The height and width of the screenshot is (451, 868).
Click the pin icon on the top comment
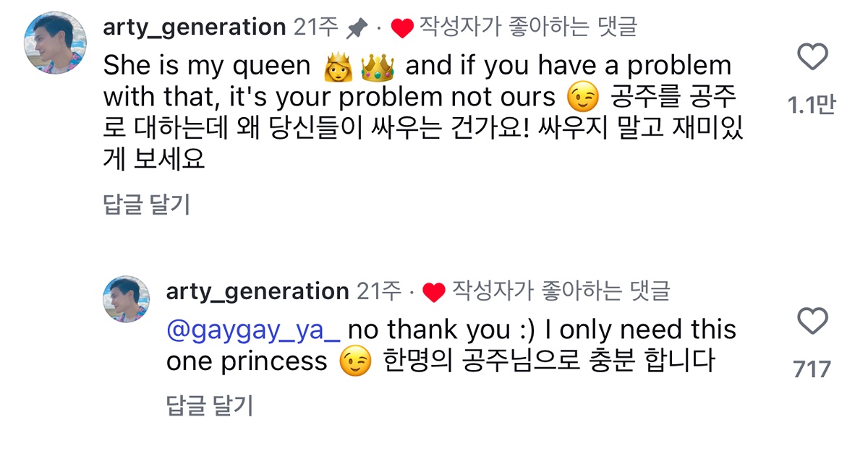coord(357,28)
